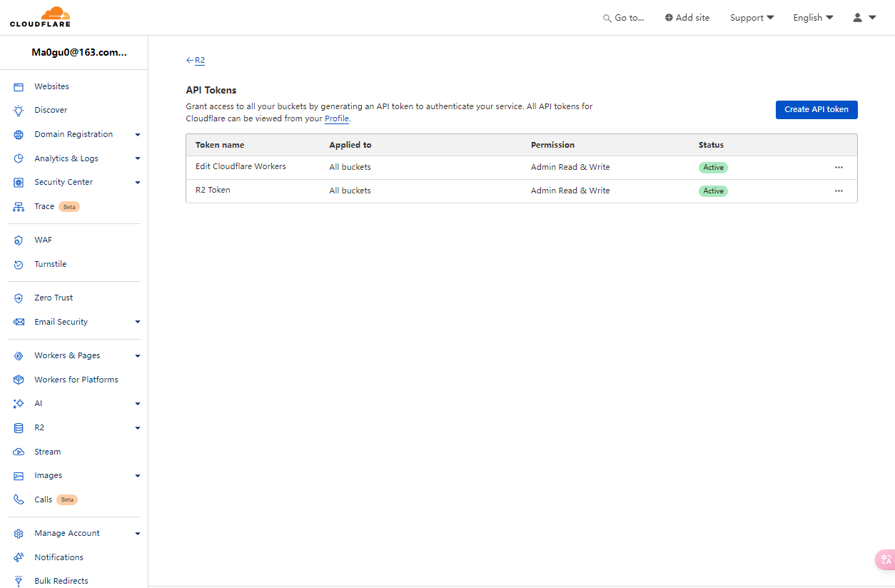Click the Security Center icon
This screenshot has height=588, width=895.
pyautogui.click(x=19, y=183)
